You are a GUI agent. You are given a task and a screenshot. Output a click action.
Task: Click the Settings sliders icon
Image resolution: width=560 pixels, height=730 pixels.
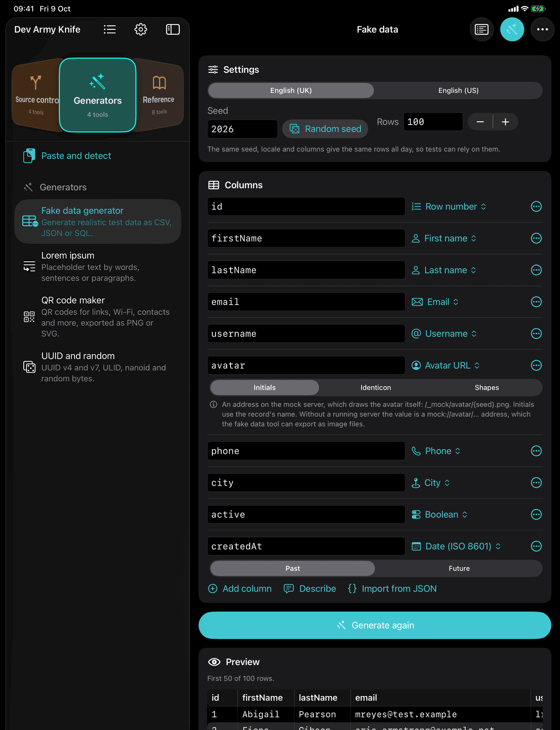[x=213, y=70]
